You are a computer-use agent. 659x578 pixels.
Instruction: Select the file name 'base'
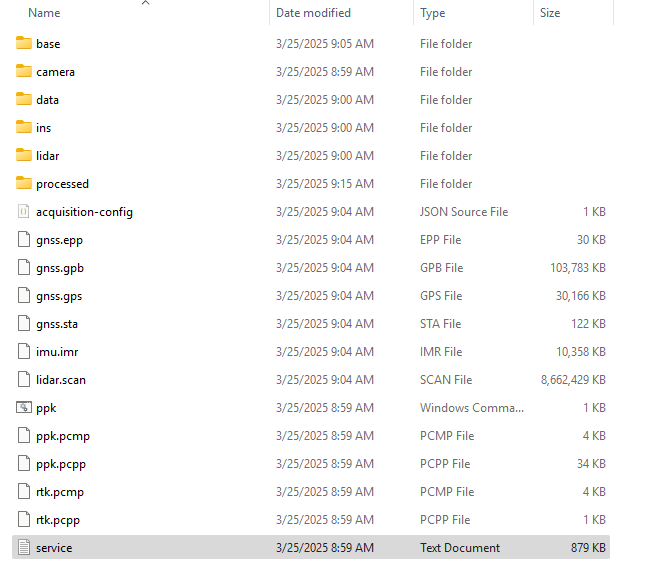point(48,44)
